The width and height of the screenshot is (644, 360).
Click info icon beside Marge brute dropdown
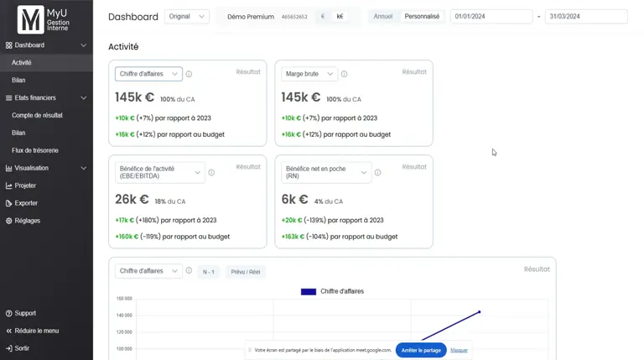(x=344, y=74)
